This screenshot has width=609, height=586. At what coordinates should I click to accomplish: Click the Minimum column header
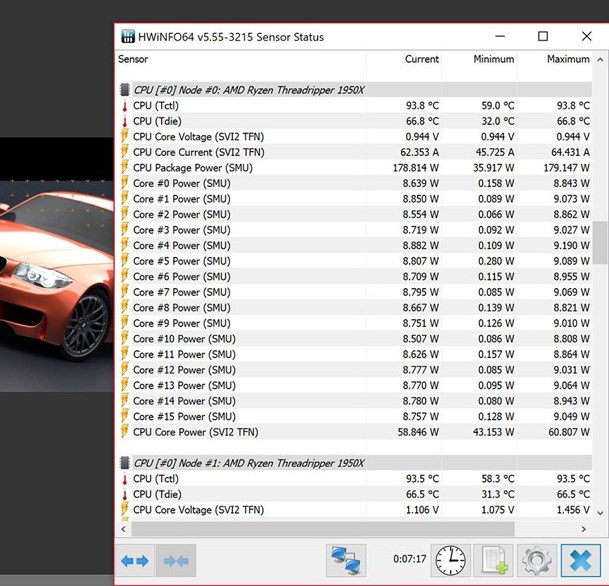click(x=493, y=59)
